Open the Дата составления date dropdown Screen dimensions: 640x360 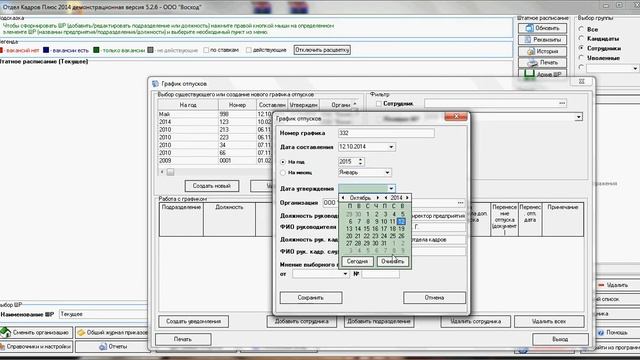point(391,147)
